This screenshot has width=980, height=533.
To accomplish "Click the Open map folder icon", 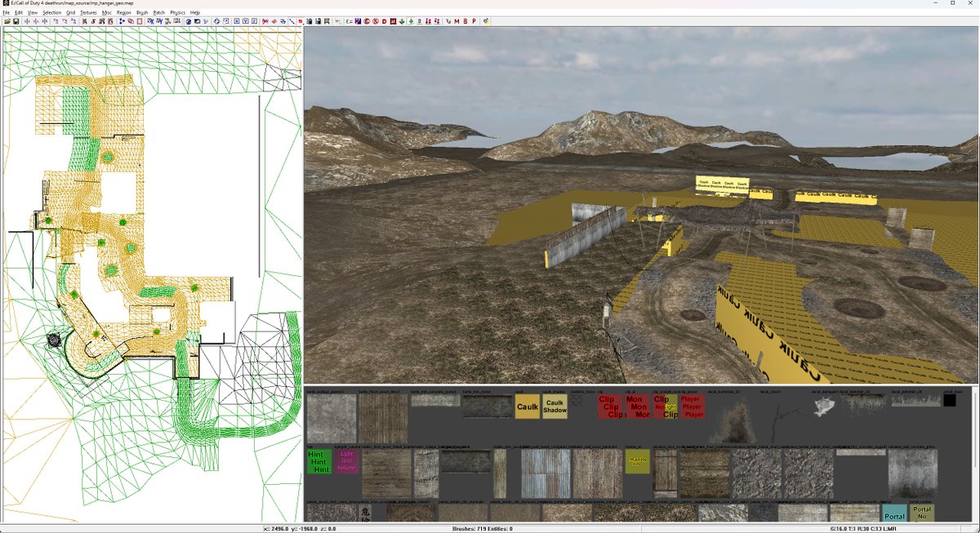I will [7, 21].
